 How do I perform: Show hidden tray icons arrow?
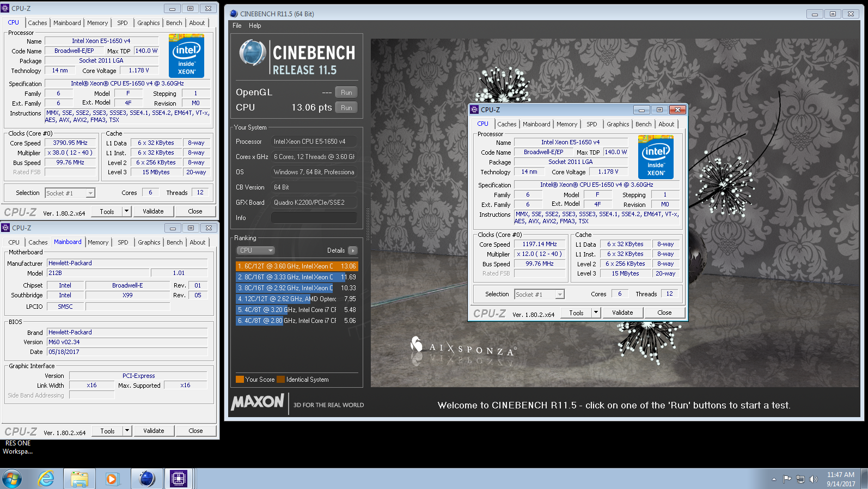(x=774, y=479)
